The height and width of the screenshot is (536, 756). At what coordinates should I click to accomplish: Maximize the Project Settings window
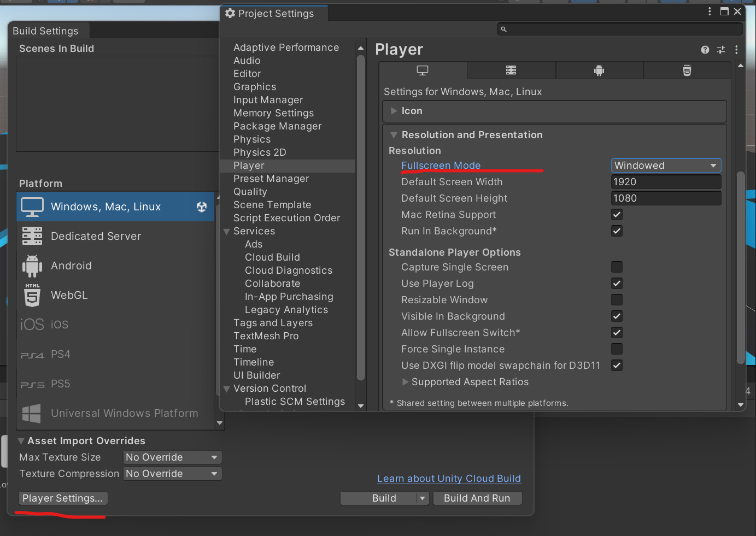724,11
